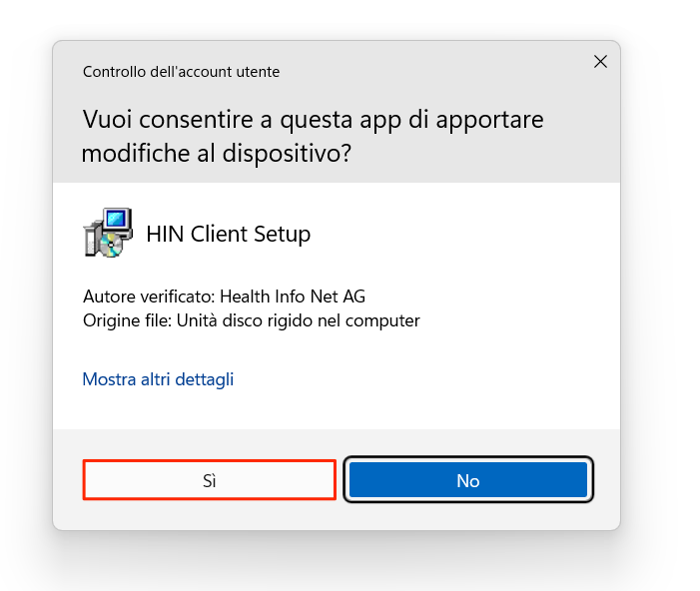
Task: Click the Unità disco rigido nel computer text
Action: pyautogui.click(x=299, y=320)
